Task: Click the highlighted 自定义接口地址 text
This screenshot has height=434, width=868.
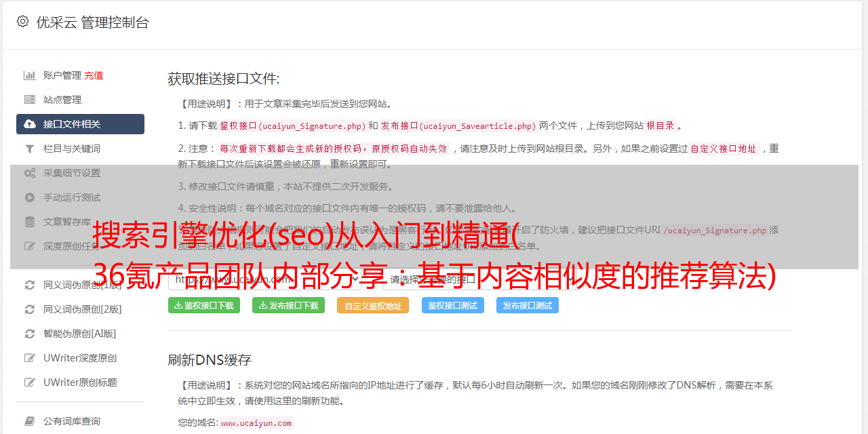Action: pos(724,149)
